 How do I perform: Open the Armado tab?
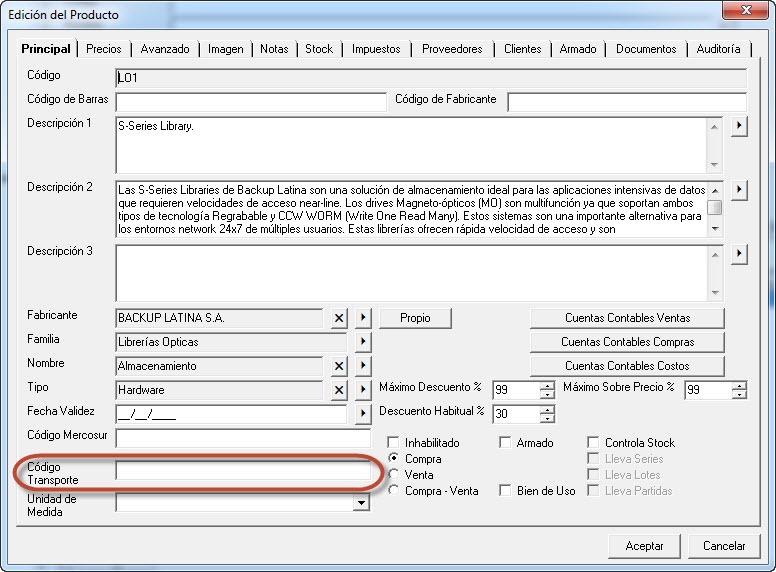click(x=578, y=49)
